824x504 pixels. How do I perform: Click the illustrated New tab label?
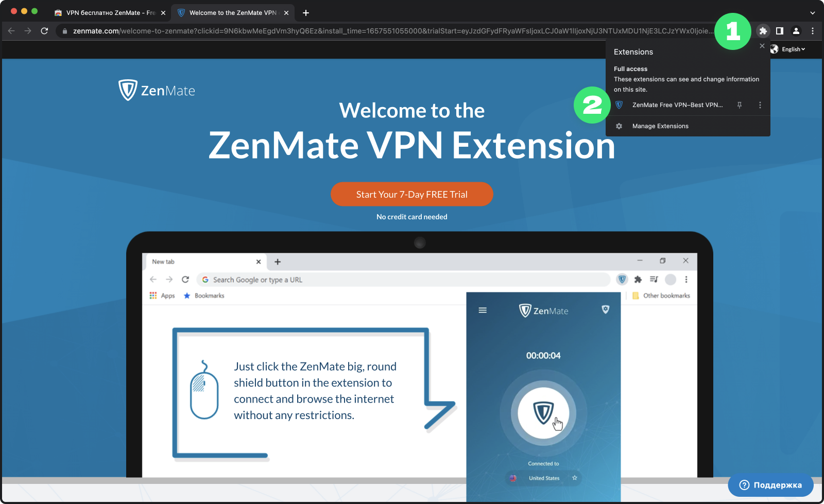[x=163, y=262]
